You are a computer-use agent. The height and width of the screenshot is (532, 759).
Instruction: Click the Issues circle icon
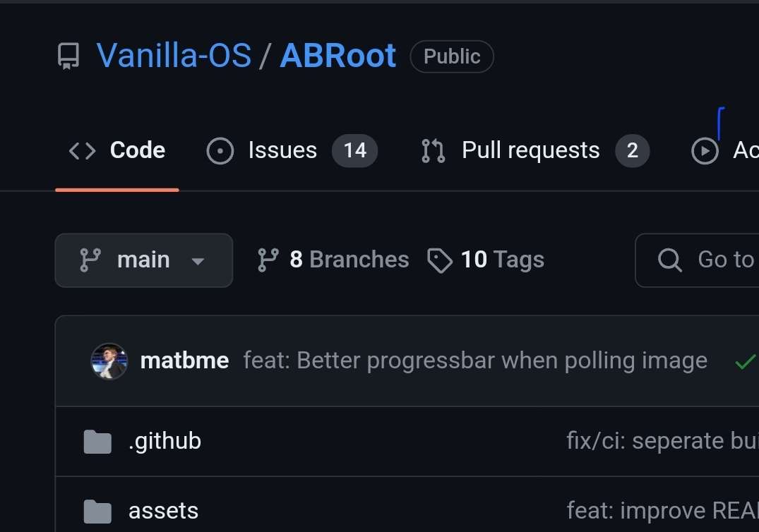pos(220,150)
